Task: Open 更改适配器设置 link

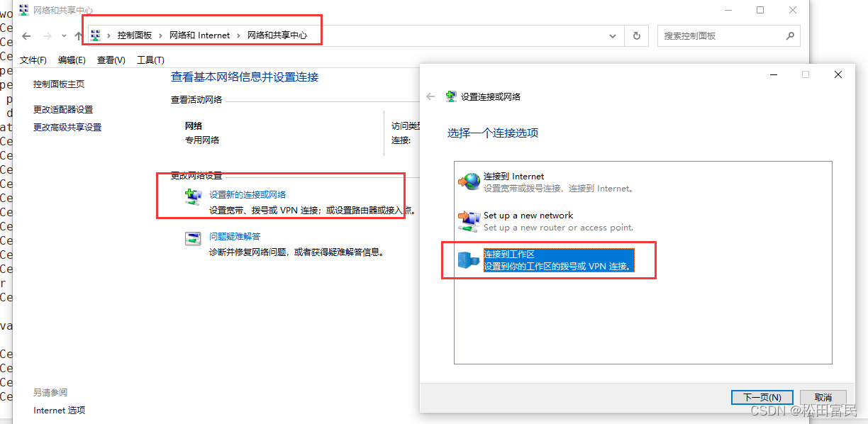Action: 63,110
